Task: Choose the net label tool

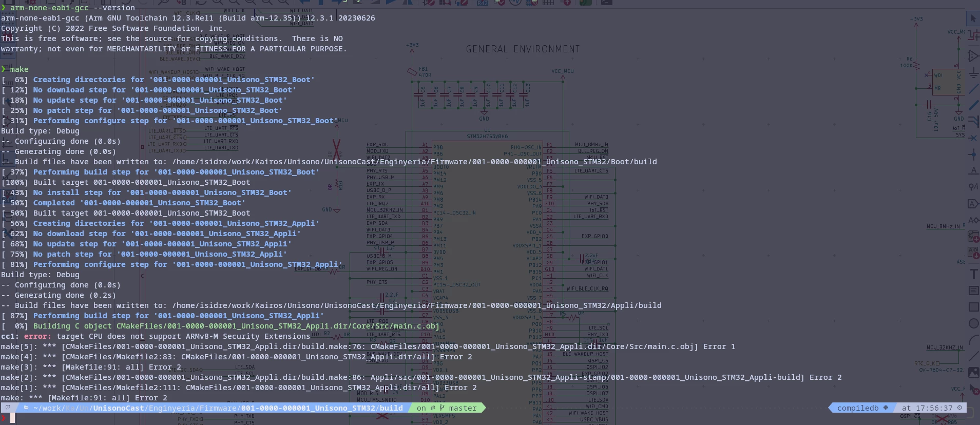Action: 973,170
